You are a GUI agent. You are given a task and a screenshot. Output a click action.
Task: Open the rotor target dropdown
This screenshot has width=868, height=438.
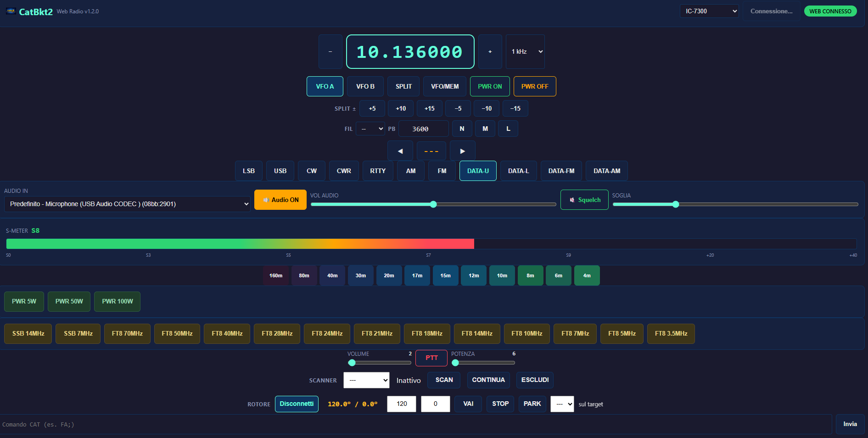point(562,404)
